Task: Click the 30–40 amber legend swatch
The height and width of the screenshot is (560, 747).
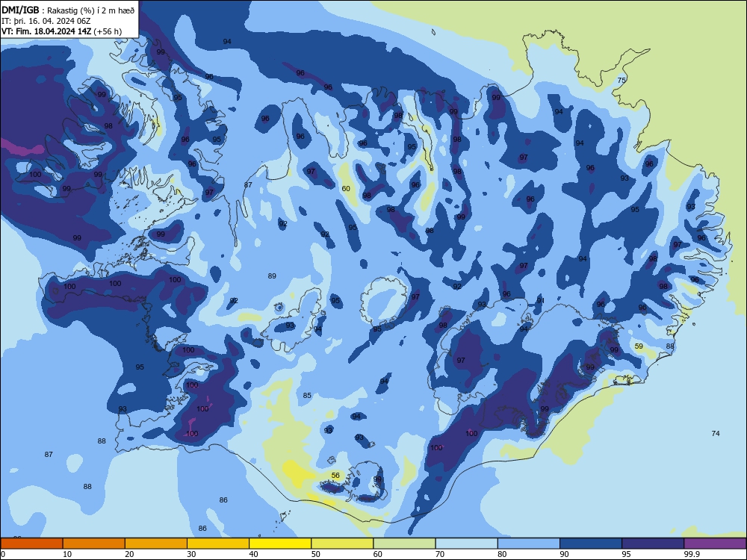Action: (218, 544)
